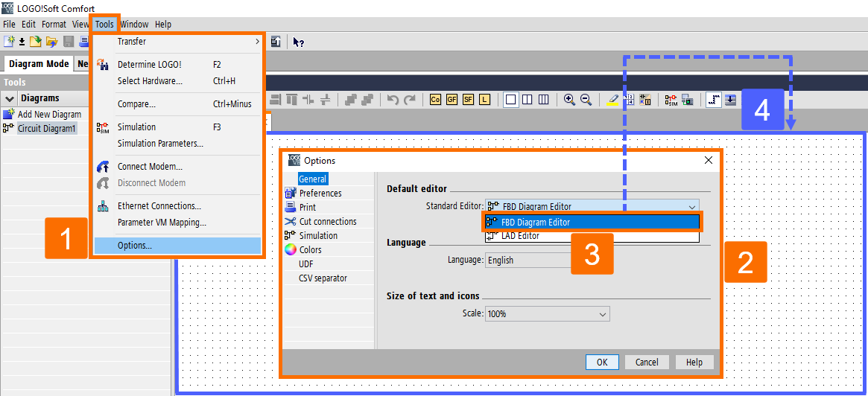Select CSV separator in Options list
868x396 pixels.
(x=323, y=278)
